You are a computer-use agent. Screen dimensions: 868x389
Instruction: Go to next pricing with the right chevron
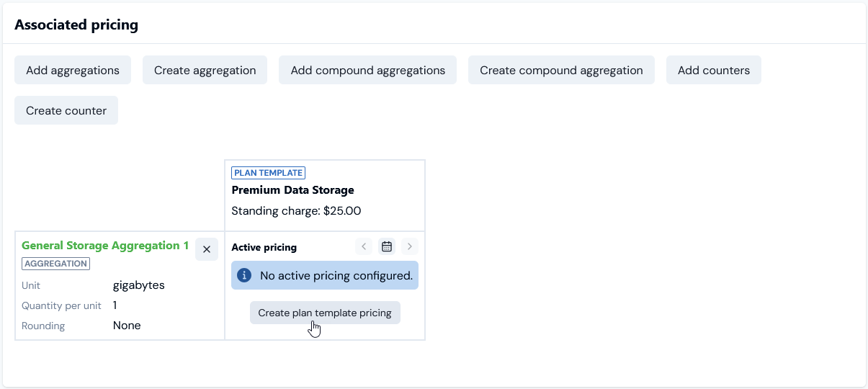[x=409, y=247]
